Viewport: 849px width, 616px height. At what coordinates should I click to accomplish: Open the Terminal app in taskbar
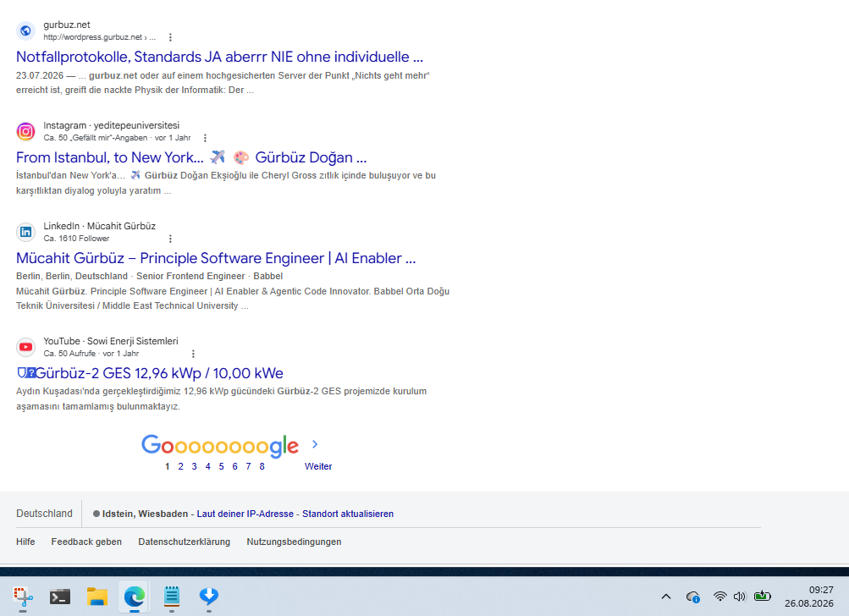pos(60,597)
